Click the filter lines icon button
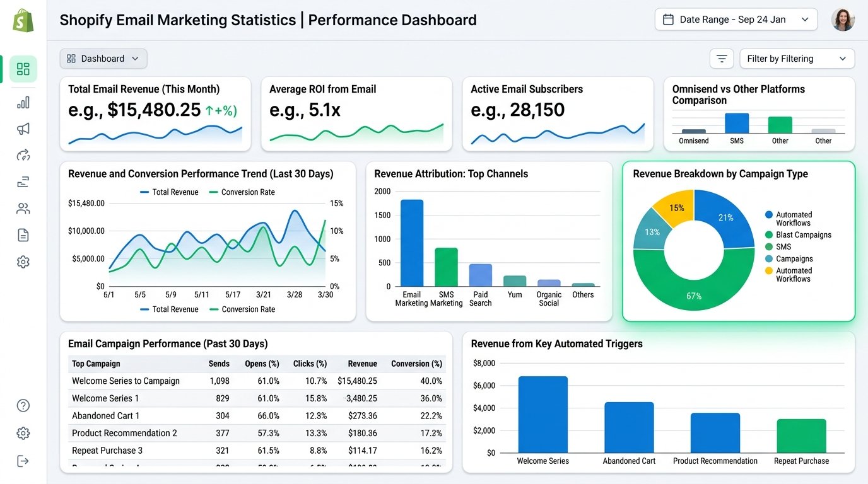 [x=722, y=59]
